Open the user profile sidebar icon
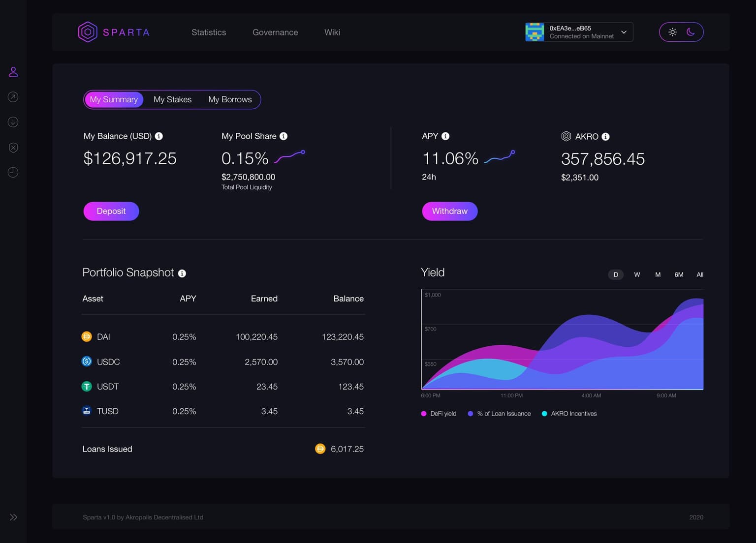Image resolution: width=756 pixels, height=543 pixels. 13,72
